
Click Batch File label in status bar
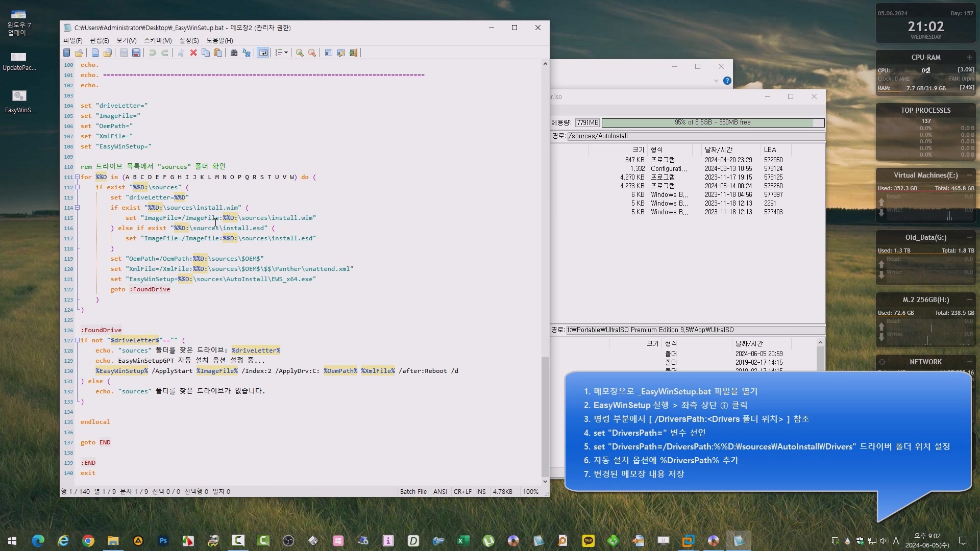[413, 492]
